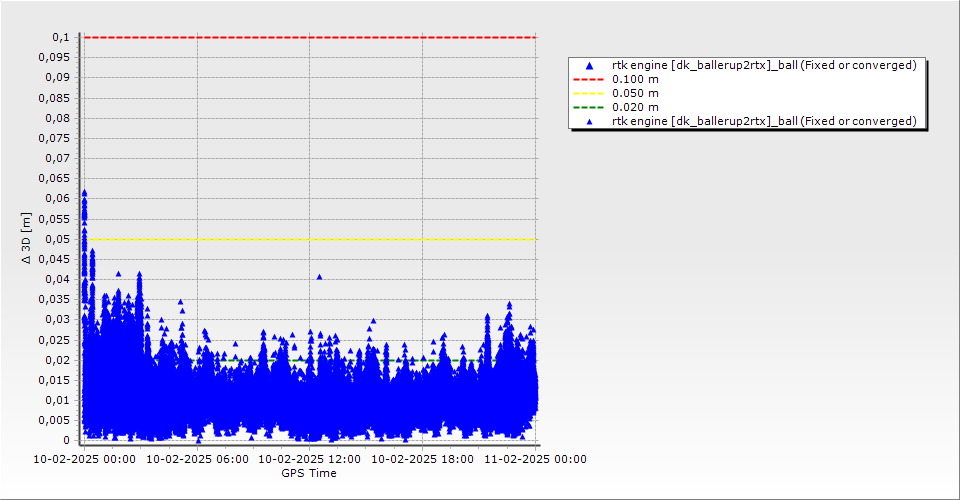Click the '10-02-2025 06:00' time label

pyautogui.click(x=197, y=459)
